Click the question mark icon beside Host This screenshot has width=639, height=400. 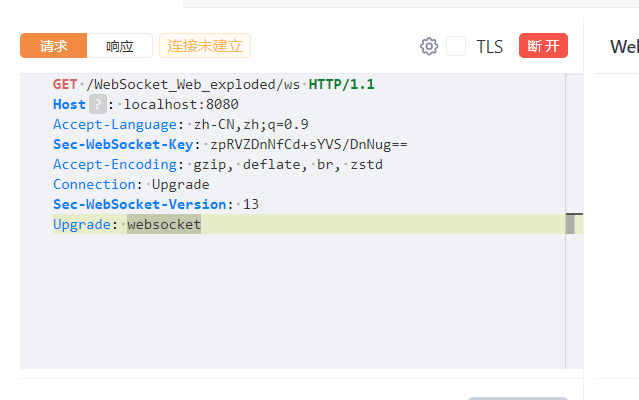tap(98, 104)
